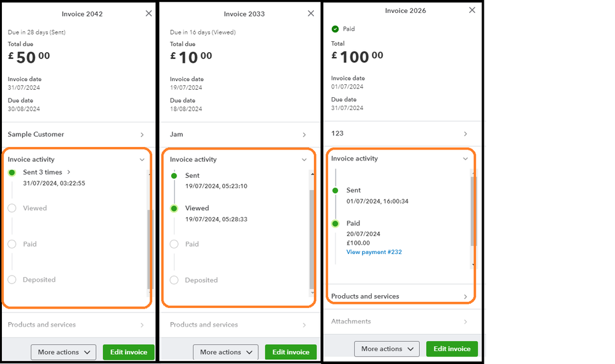Close the Invoice 2042 panel
The height and width of the screenshot is (364, 615).
click(148, 14)
